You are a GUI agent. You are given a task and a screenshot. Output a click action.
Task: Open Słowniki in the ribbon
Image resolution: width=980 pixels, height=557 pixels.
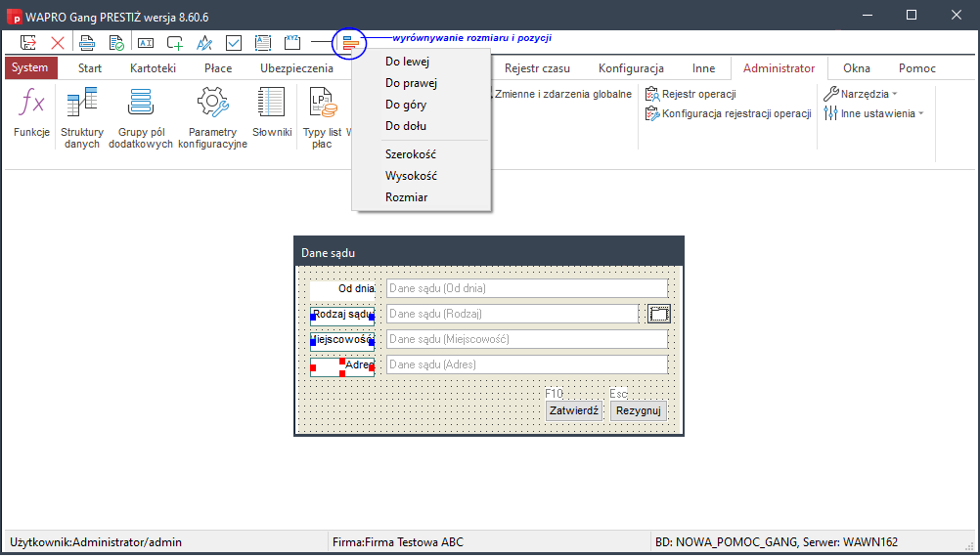pyautogui.click(x=271, y=113)
